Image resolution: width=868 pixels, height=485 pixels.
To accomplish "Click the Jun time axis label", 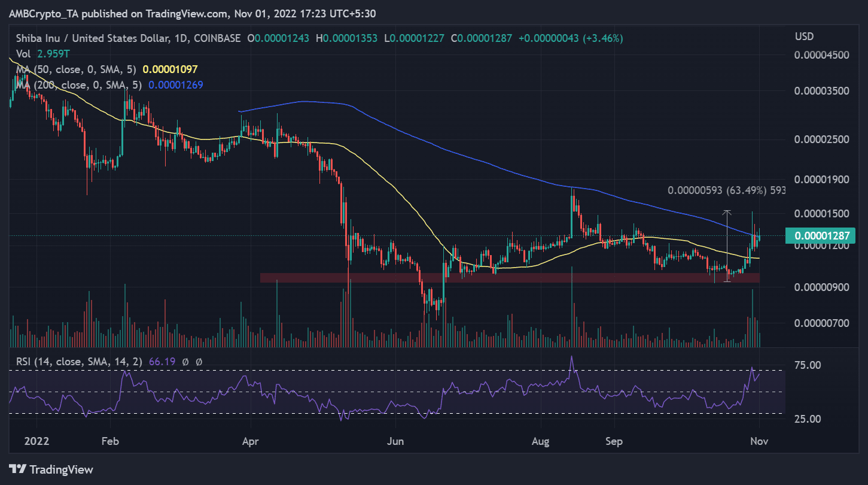I will point(395,442).
